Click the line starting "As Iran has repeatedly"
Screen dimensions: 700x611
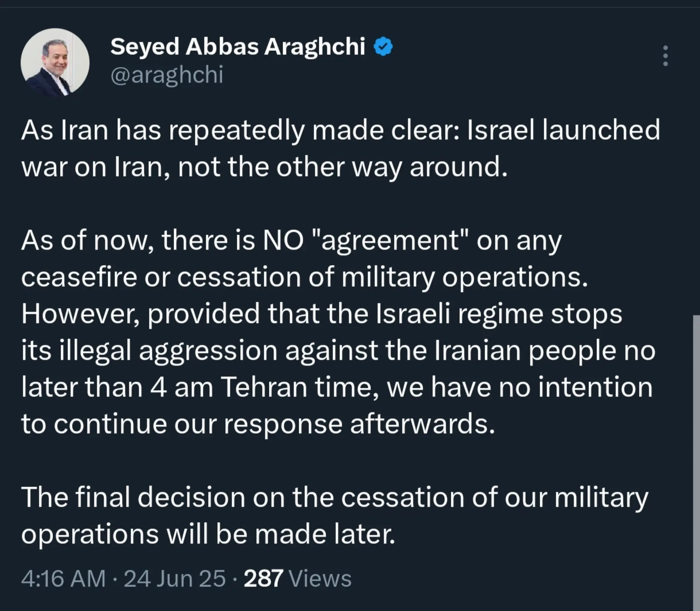coord(340,130)
